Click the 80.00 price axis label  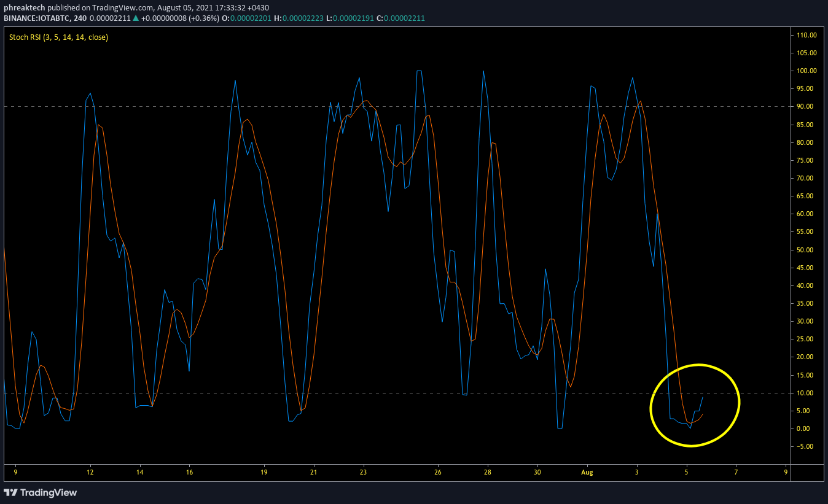(806, 142)
